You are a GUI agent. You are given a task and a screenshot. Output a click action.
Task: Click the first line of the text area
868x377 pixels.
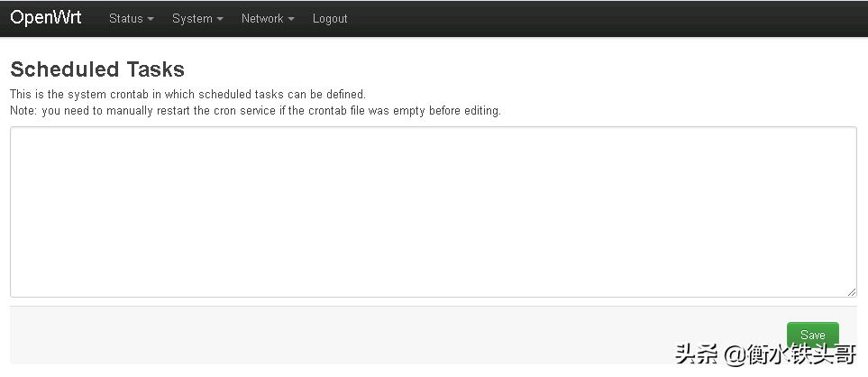tap(433, 138)
